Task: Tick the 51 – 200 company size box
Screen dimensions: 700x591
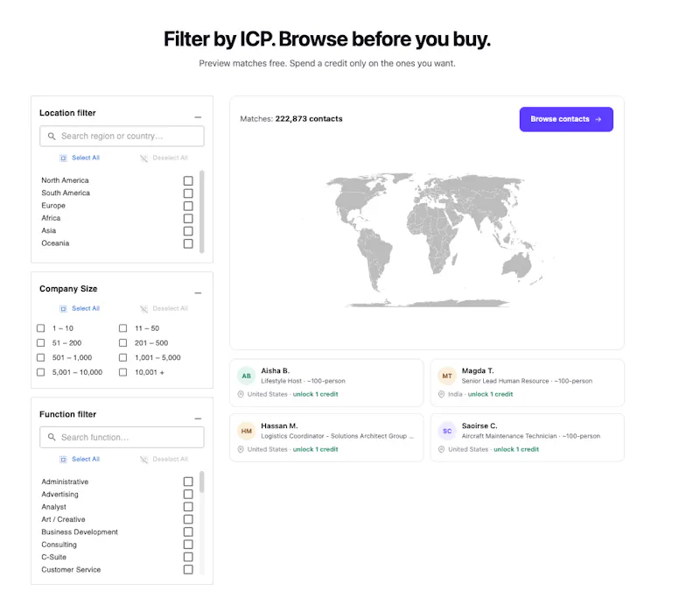Action: tap(40, 342)
